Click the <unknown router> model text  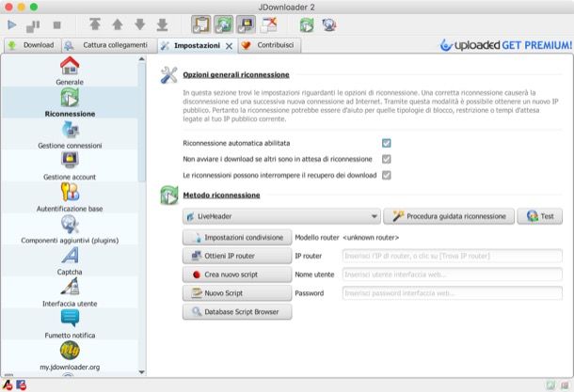tap(371, 238)
